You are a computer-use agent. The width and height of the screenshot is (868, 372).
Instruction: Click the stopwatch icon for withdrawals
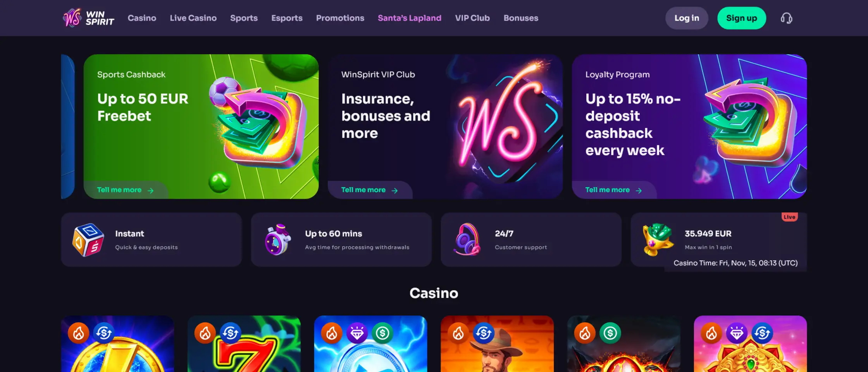tap(277, 240)
